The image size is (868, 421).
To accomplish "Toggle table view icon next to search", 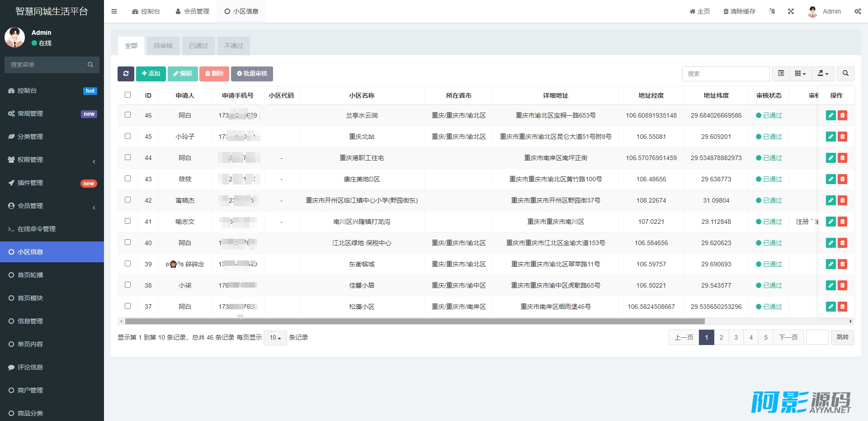I will [781, 73].
